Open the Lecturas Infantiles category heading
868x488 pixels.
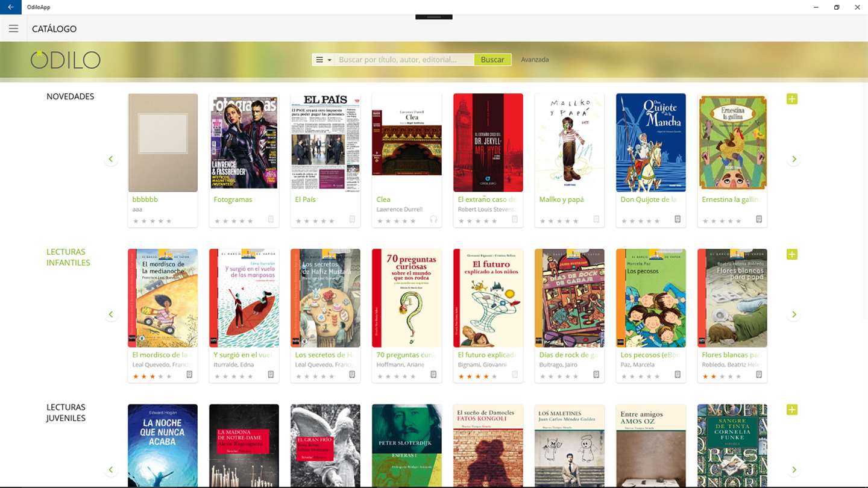(x=68, y=257)
